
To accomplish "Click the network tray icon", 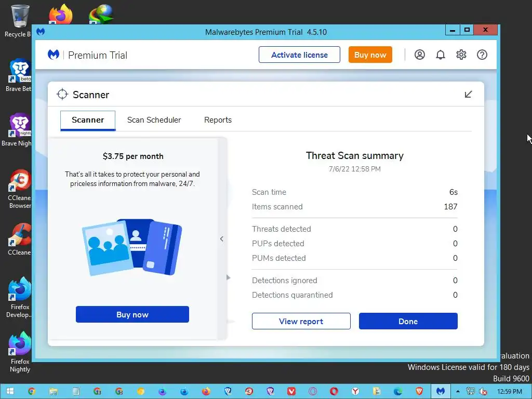I will click(x=471, y=392).
